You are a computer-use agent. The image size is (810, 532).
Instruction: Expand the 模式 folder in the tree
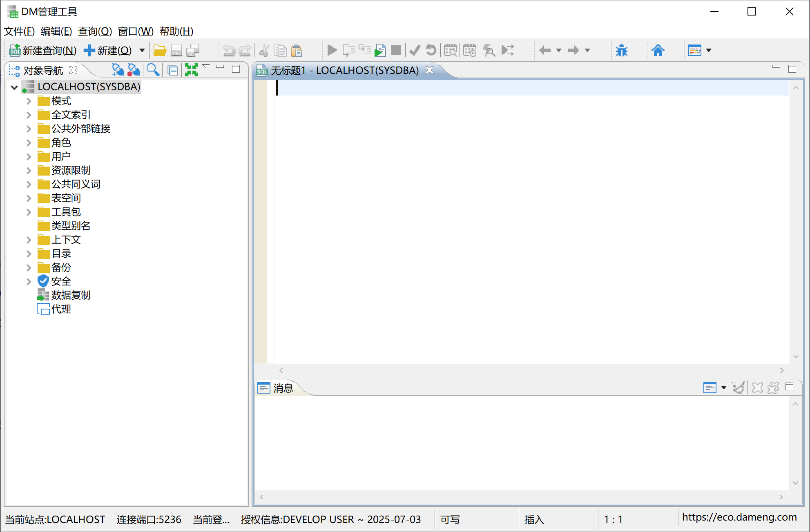click(29, 101)
